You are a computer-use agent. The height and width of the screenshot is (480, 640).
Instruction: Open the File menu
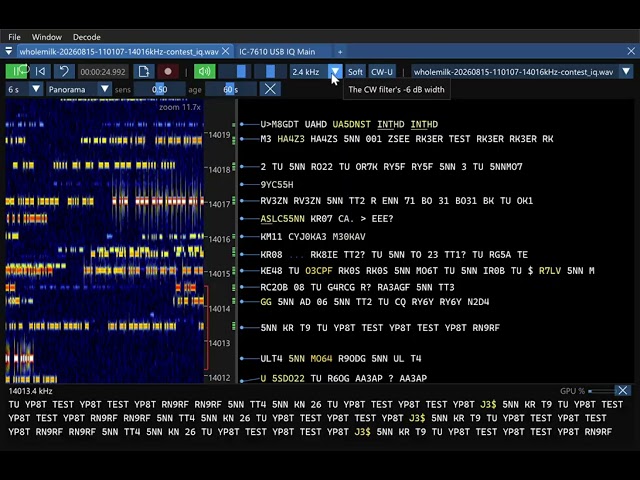point(14,37)
